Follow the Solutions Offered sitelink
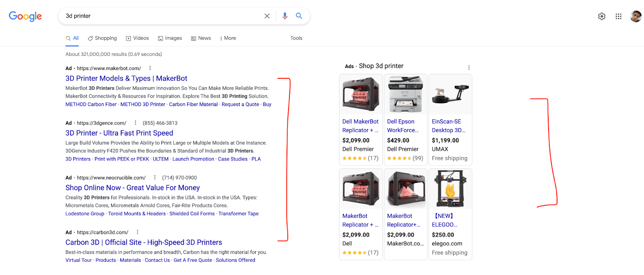The height and width of the screenshot is (275, 644). point(235,261)
